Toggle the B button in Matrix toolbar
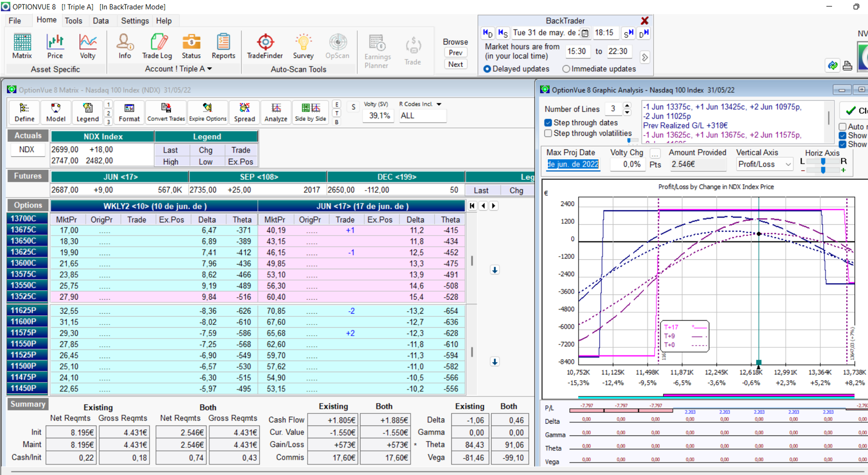This screenshot has height=475, width=868. click(337, 122)
